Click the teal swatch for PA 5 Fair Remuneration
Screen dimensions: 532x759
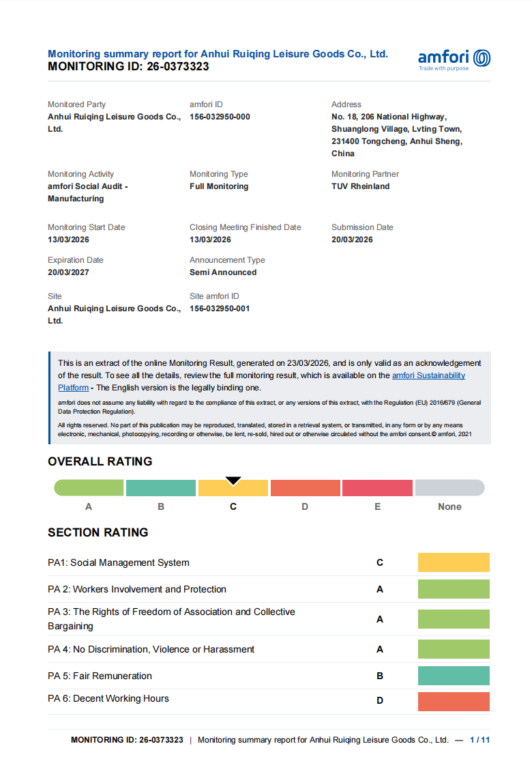pyautogui.click(x=454, y=676)
